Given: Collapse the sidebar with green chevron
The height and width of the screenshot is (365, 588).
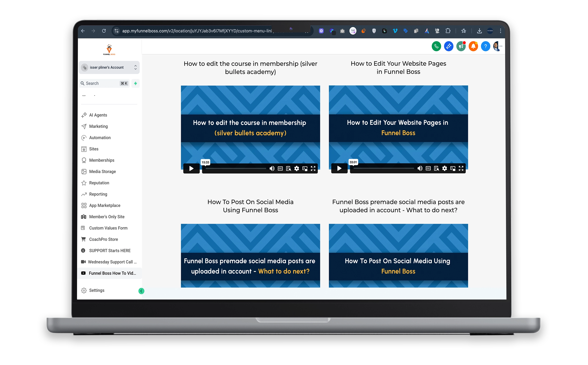Looking at the screenshot, I should 141,291.
